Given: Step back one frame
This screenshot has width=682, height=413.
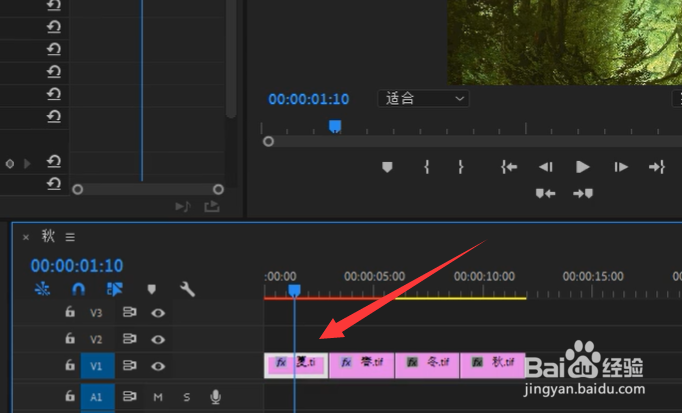Looking at the screenshot, I should click(545, 167).
